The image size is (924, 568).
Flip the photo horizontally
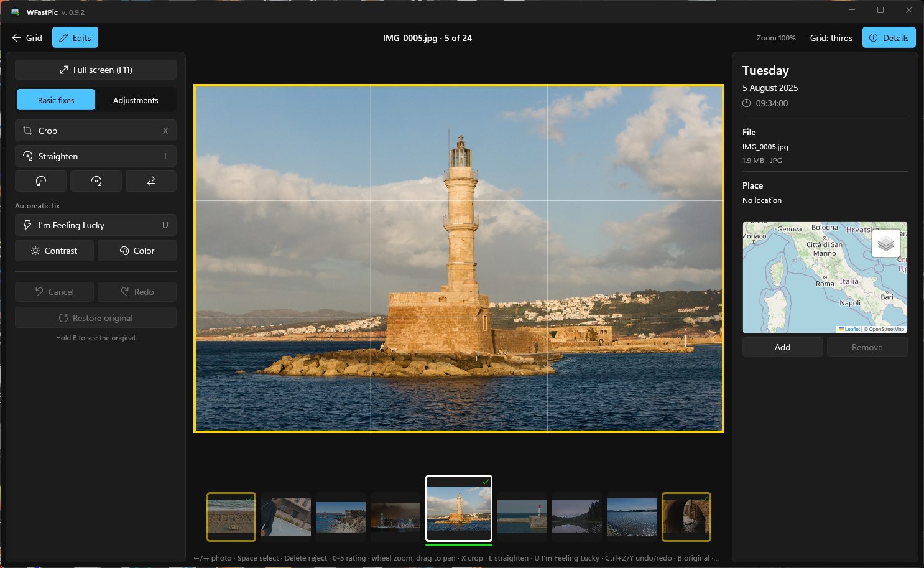pyautogui.click(x=151, y=181)
